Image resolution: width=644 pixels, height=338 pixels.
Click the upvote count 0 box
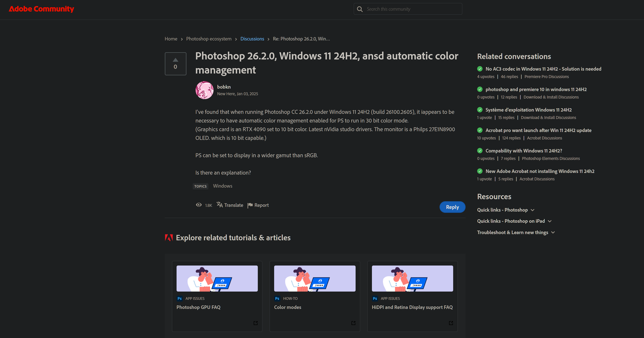176,64
